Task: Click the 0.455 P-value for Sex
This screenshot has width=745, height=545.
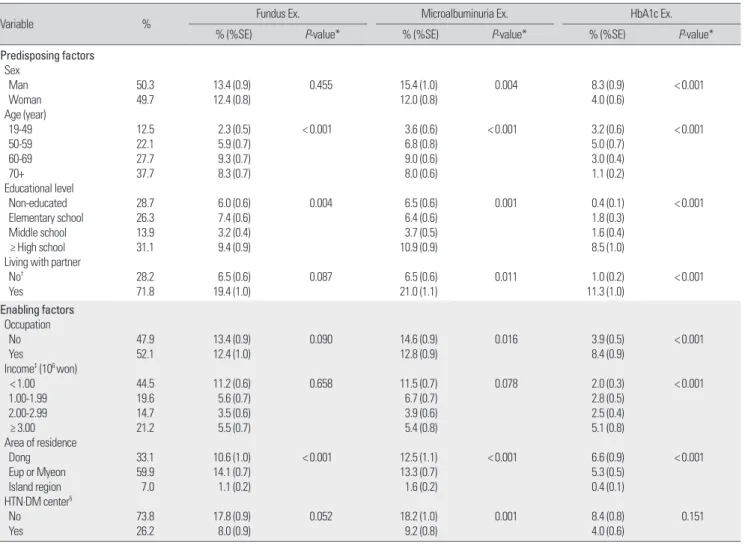Action: (x=321, y=85)
